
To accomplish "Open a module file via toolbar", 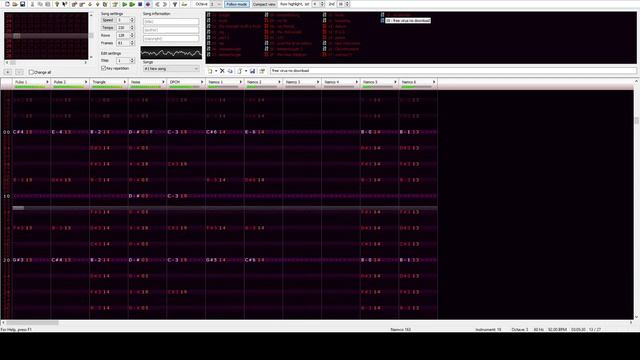I will [15, 4].
